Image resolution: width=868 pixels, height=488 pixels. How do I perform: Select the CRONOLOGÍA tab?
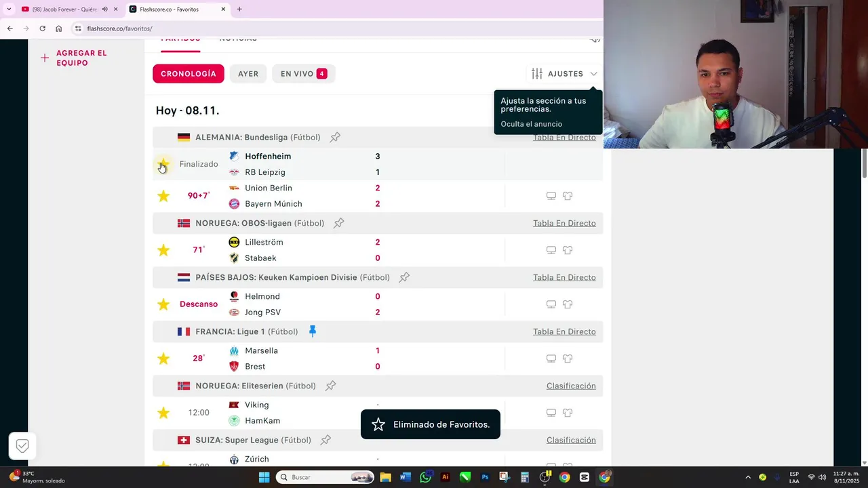189,74
